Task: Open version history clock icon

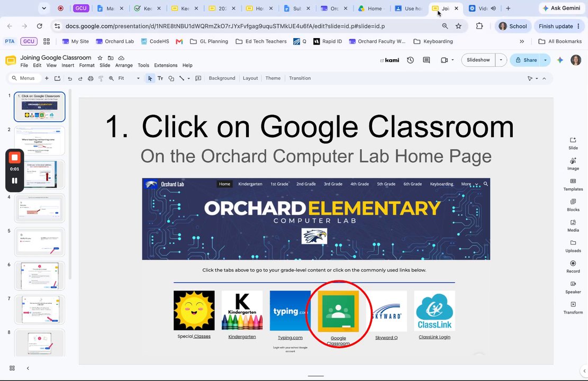Action: 410,60
